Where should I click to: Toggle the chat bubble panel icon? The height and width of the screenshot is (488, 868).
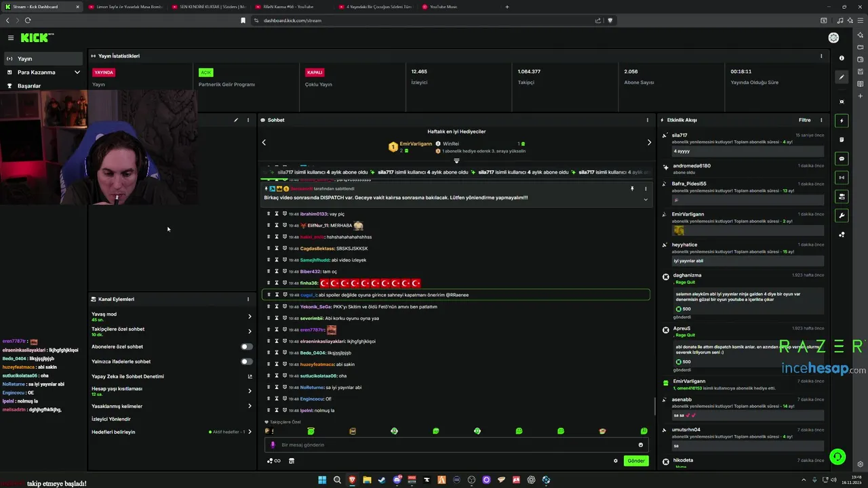(x=842, y=159)
